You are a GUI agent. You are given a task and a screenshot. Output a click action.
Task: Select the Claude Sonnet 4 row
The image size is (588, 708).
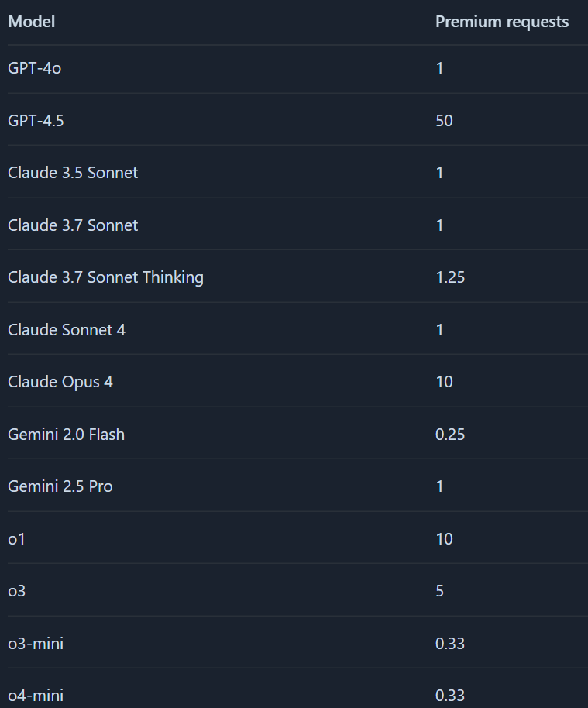pos(67,330)
